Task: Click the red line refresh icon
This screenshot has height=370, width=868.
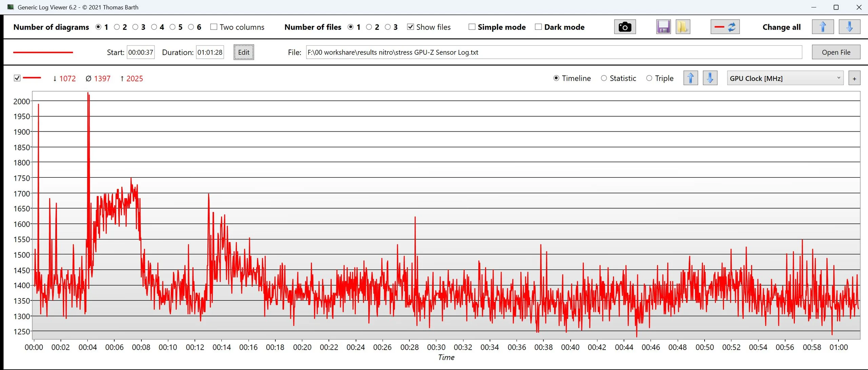Action: click(x=725, y=27)
